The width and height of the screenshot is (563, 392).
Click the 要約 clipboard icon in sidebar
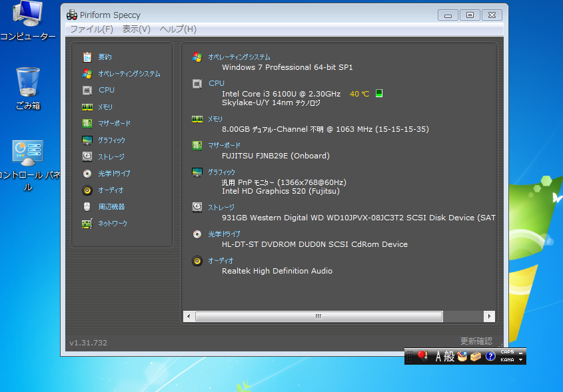pos(87,57)
